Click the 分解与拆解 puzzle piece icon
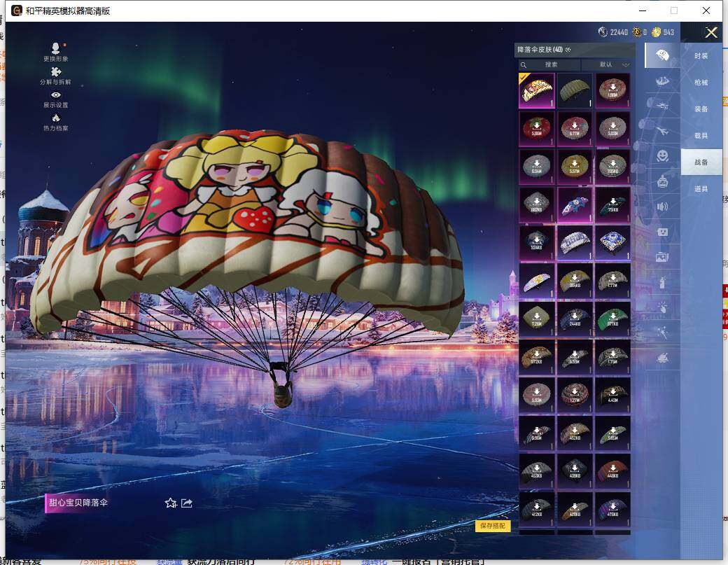Image resolution: width=728 pixels, height=565 pixels. tap(55, 71)
